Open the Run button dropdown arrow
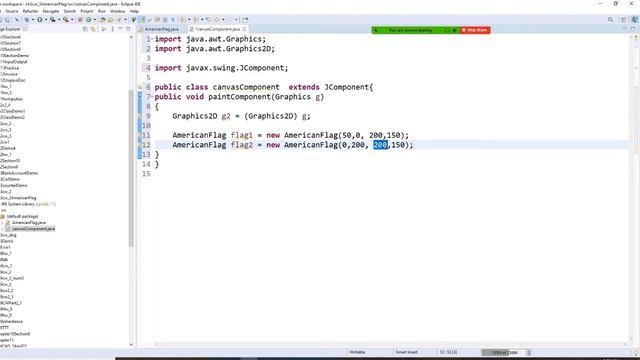 (46, 20)
